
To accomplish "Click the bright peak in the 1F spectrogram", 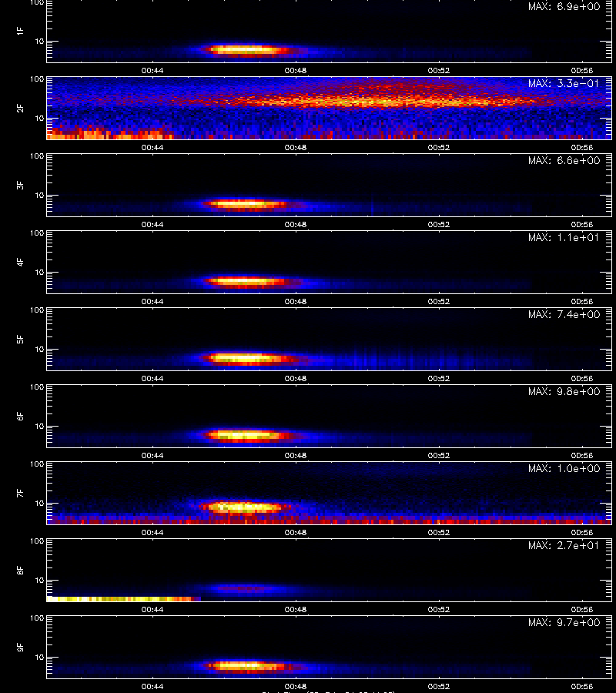I will pos(244,50).
